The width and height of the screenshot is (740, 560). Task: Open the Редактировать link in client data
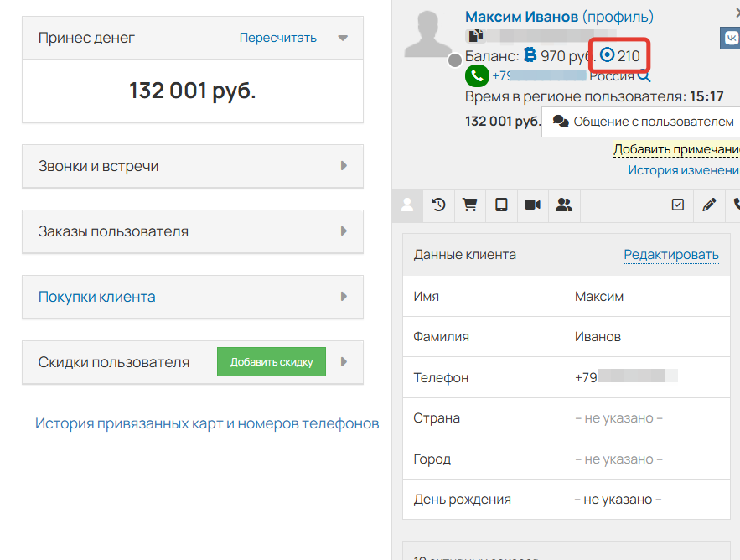[x=670, y=253]
